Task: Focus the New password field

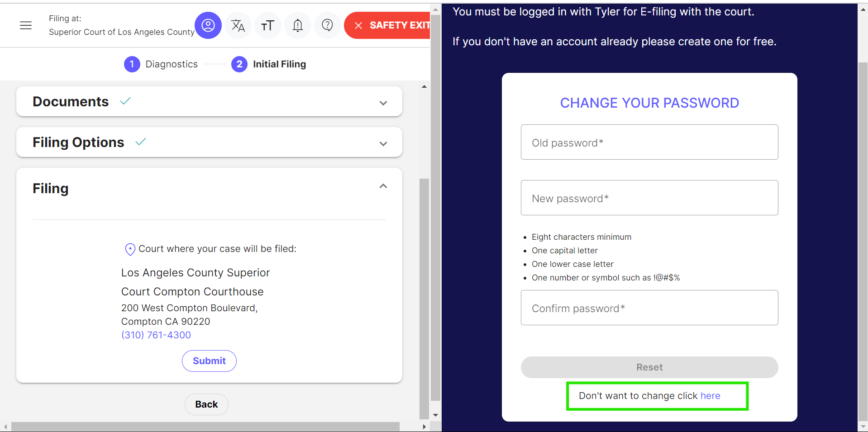Action: click(x=649, y=198)
